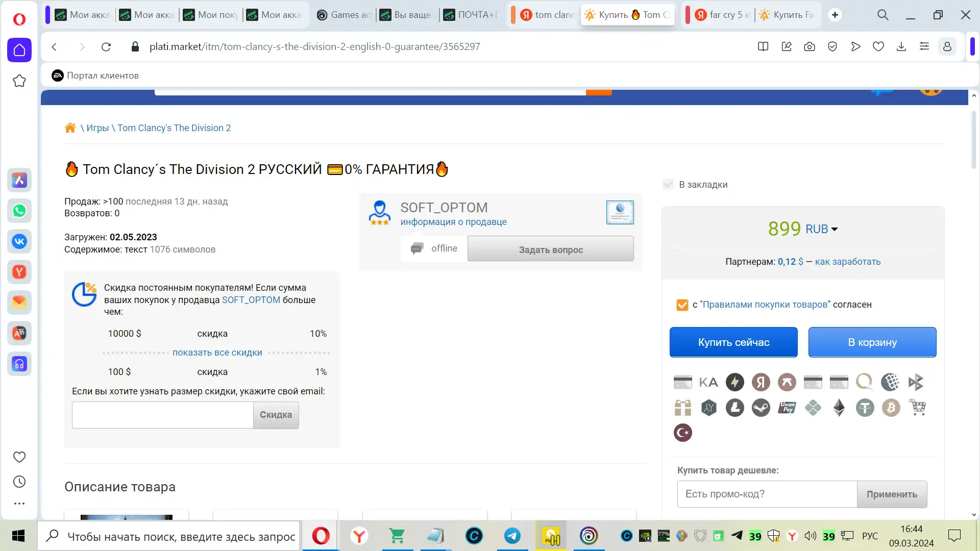Open SOFT_OPTOM link in discount box
Image resolution: width=980 pixels, height=551 pixels.
[x=251, y=300]
